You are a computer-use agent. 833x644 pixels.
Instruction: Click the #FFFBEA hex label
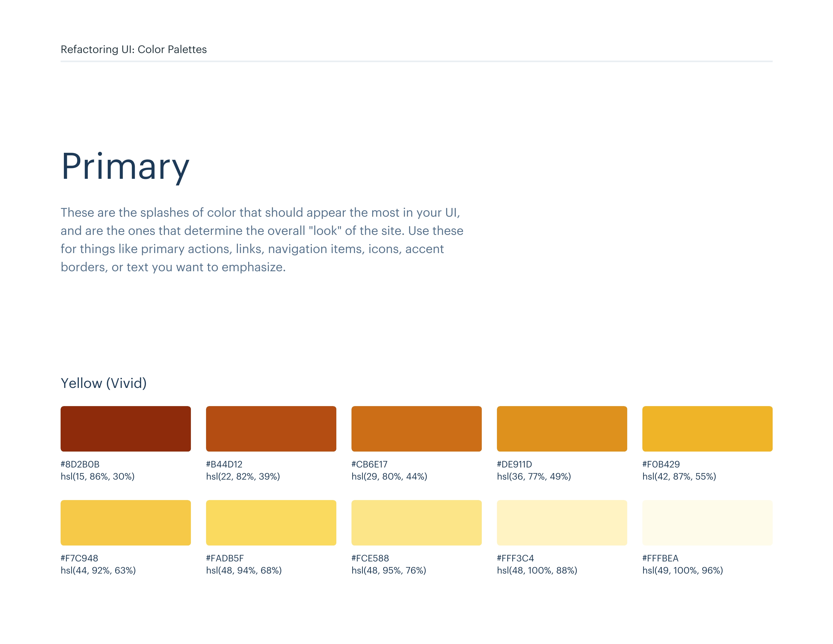(x=660, y=558)
